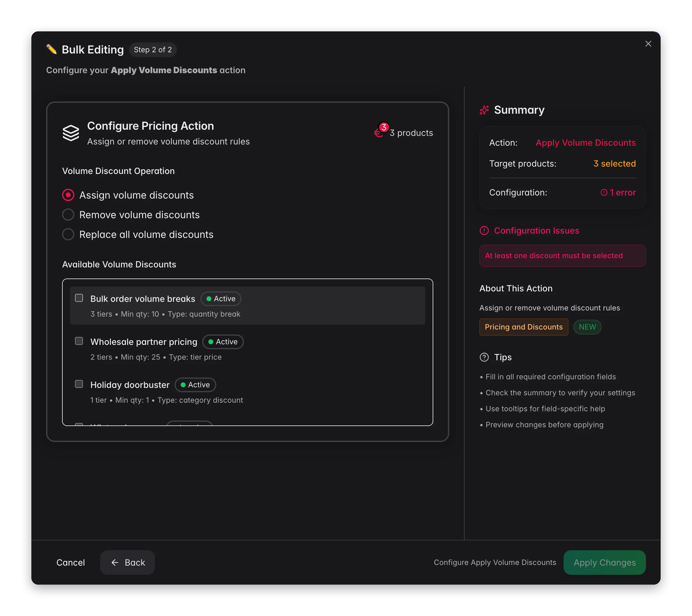Click the NEW badge
692x616 pixels.
587,327
